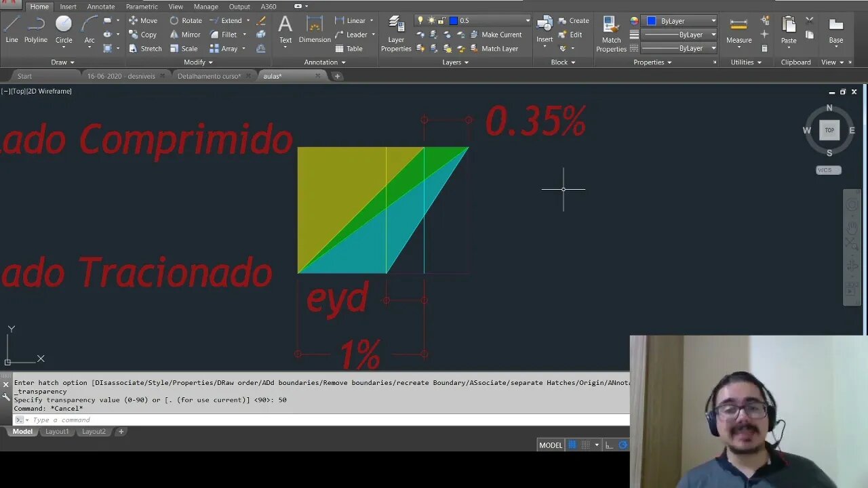The height and width of the screenshot is (488, 868).
Task: Open the bottom ByLayer linetype dropdown
Action: (680, 48)
